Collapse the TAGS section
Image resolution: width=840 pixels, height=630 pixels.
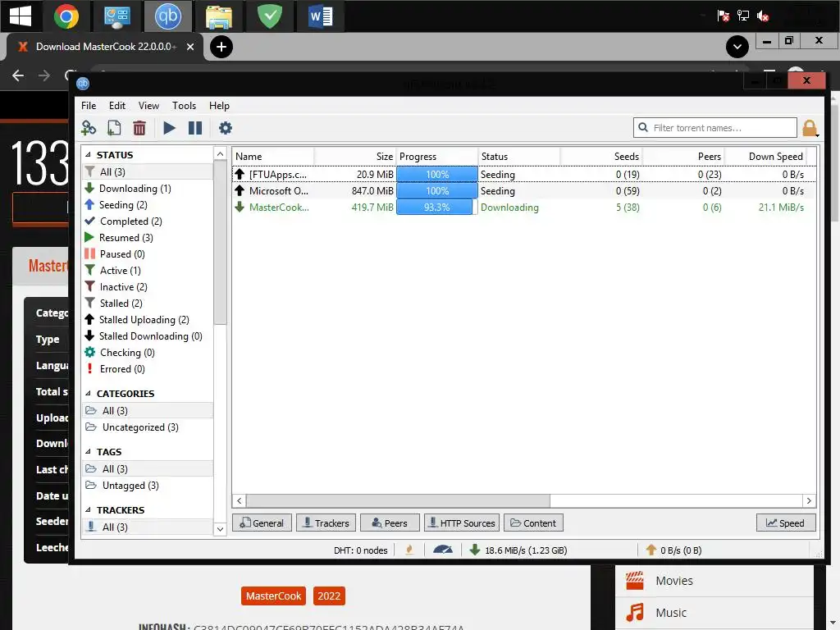pos(89,452)
